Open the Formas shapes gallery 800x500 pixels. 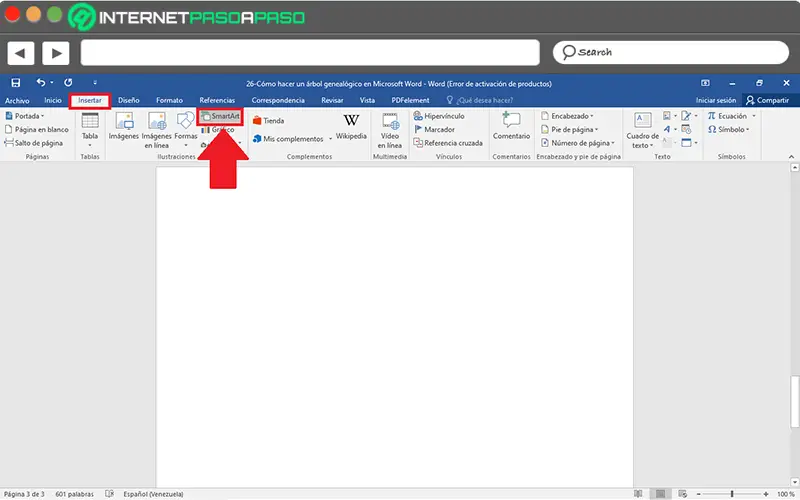tap(186, 130)
